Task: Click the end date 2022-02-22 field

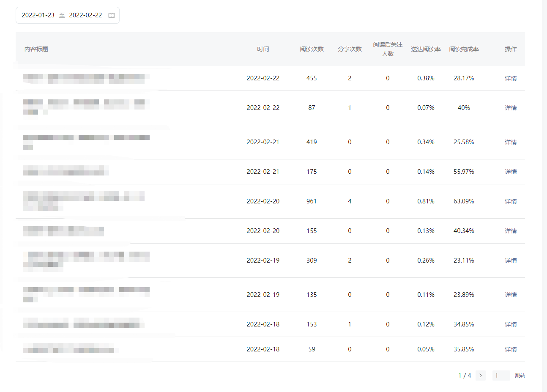Action: (85, 15)
